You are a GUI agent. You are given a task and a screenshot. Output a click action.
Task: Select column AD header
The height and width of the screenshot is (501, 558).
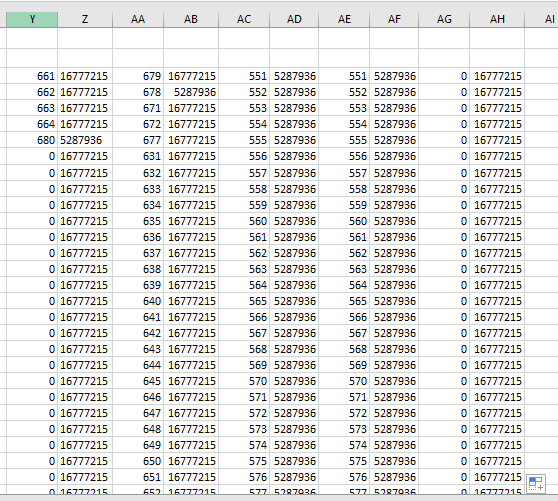(294, 19)
